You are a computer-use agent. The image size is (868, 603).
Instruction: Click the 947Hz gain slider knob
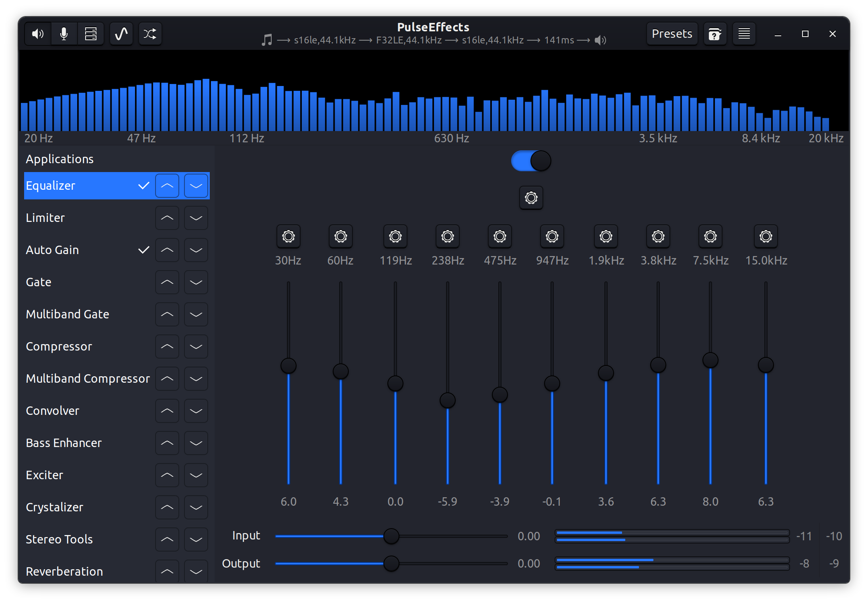[552, 384]
